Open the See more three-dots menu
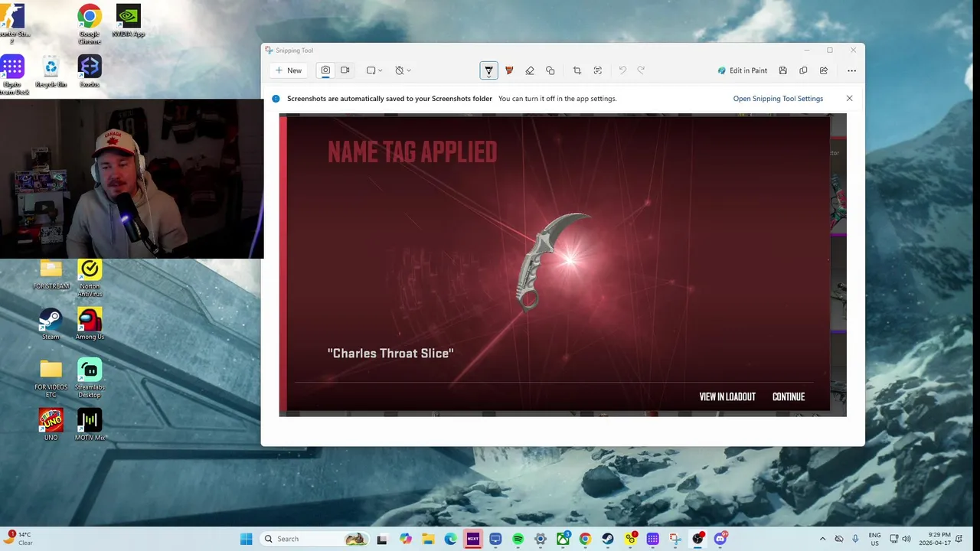 coord(851,70)
